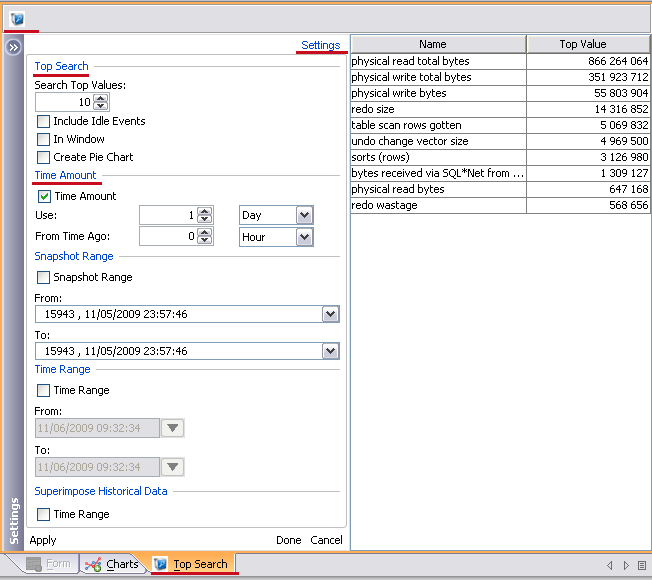The width and height of the screenshot is (652, 580).
Task: Expand the Snapshot Range From dropdown
Action: (x=331, y=314)
